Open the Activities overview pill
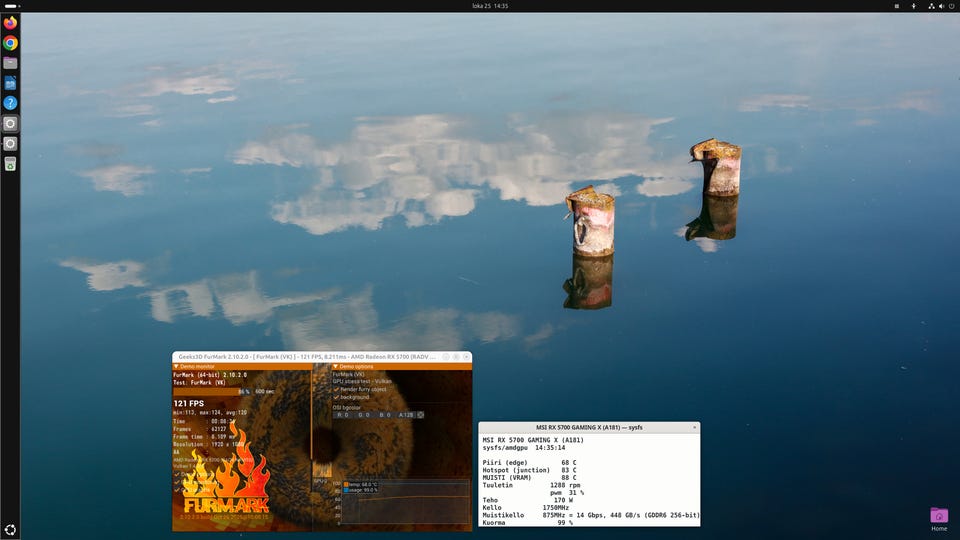The image size is (960, 540). [11, 6]
